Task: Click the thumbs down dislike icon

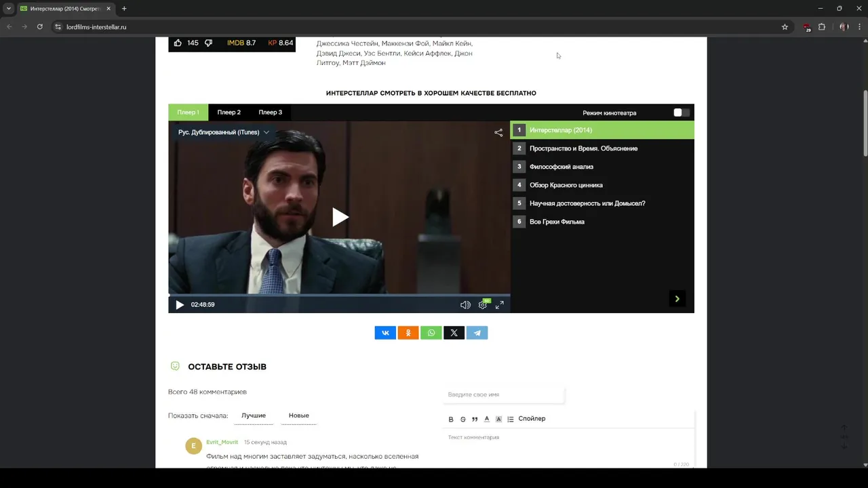Action: coord(208,43)
